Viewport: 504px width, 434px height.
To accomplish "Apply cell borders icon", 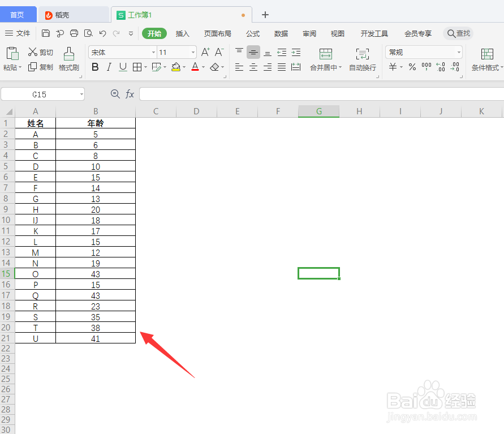I will (137, 67).
